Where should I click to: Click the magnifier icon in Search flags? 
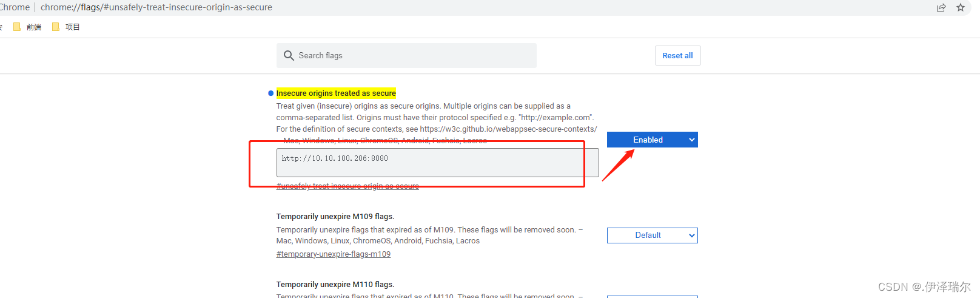tap(289, 55)
